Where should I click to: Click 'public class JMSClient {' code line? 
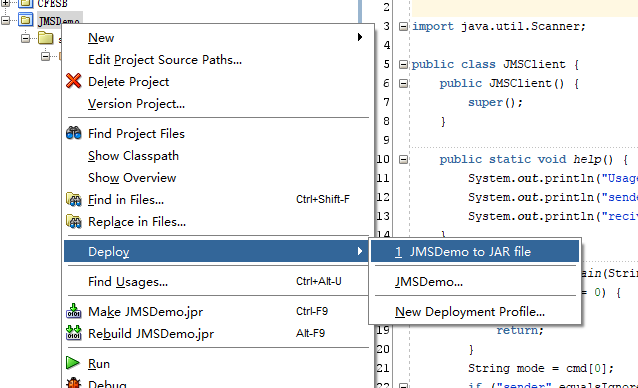495,64
